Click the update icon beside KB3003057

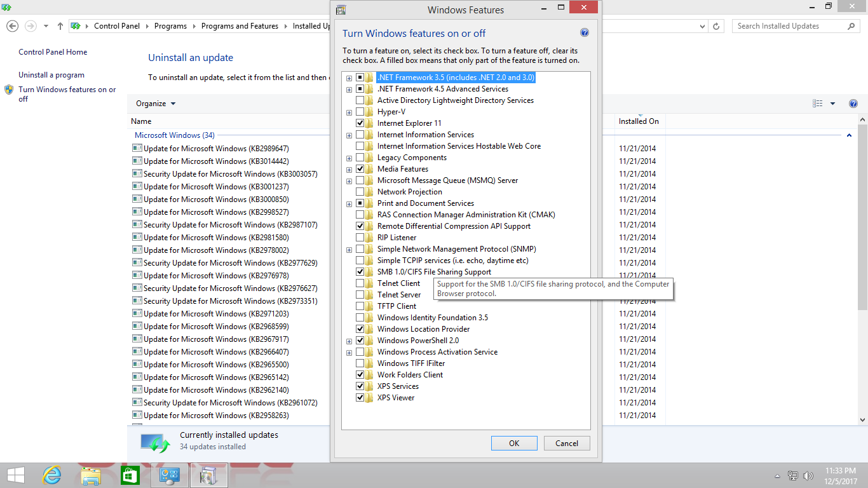tap(137, 173)
